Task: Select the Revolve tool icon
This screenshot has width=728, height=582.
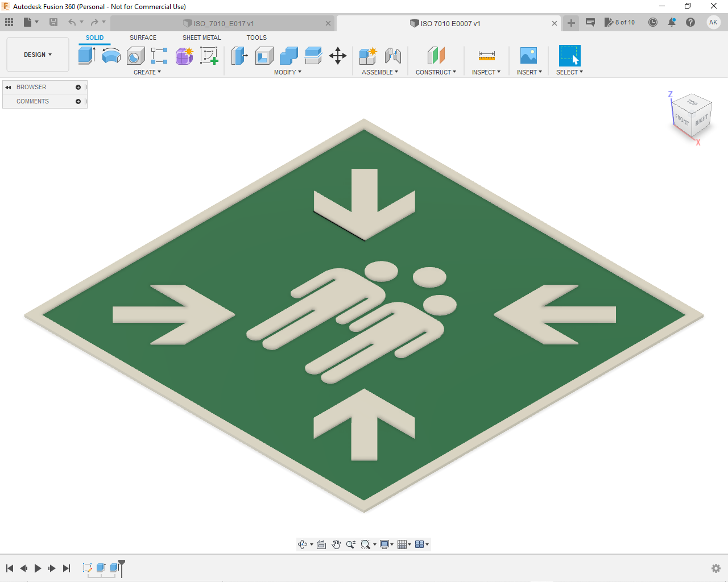Action: click(x=111, y=56)
